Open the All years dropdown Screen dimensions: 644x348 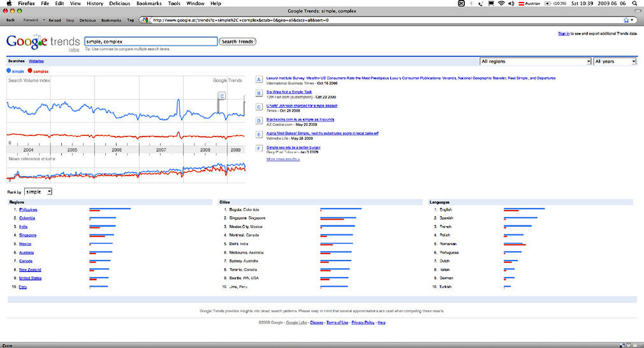pos(615,61)
